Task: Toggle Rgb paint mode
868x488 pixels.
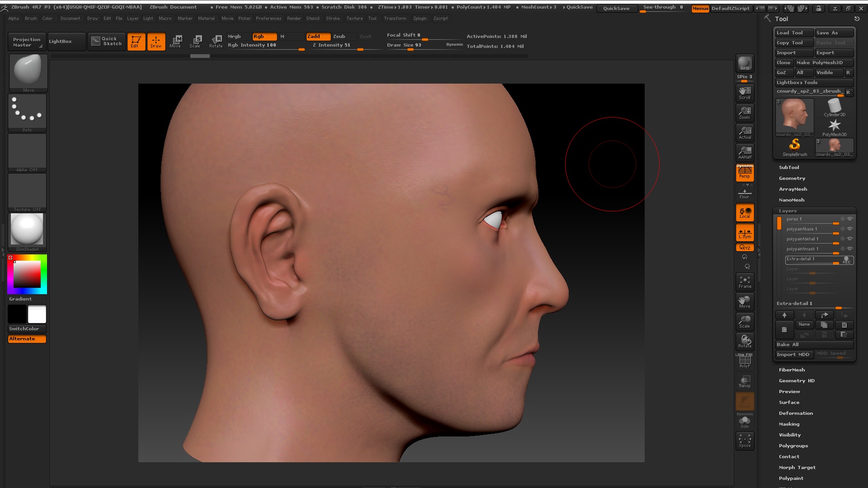Action: [x=264, y=37]
